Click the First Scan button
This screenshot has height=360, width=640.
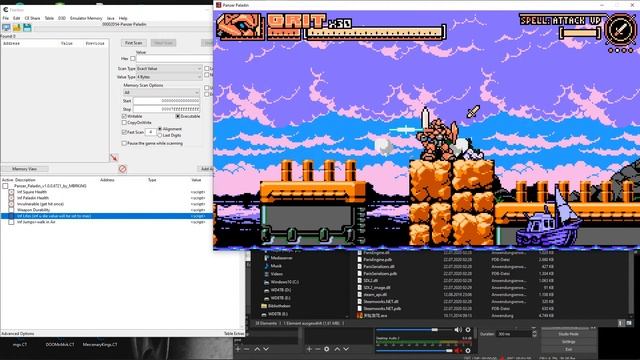(x=133, y=43)
